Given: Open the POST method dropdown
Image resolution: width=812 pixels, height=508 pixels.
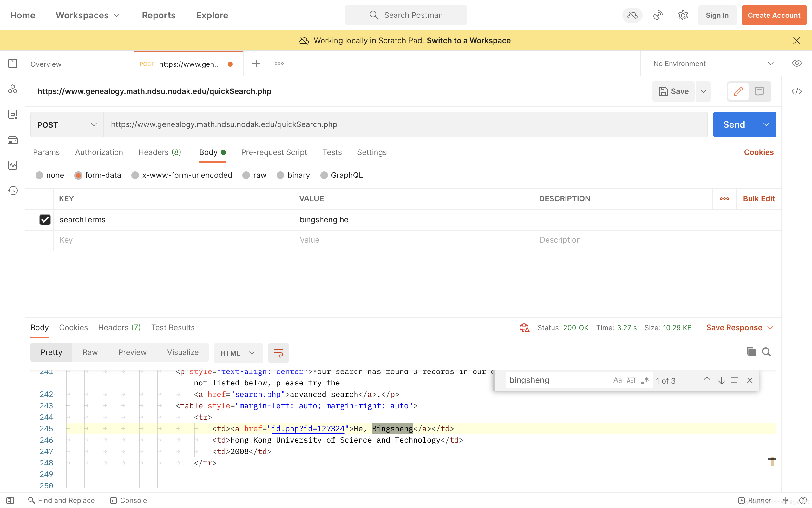Looking at the screenshot, I should pyautogui.click(x=67, y=125).
